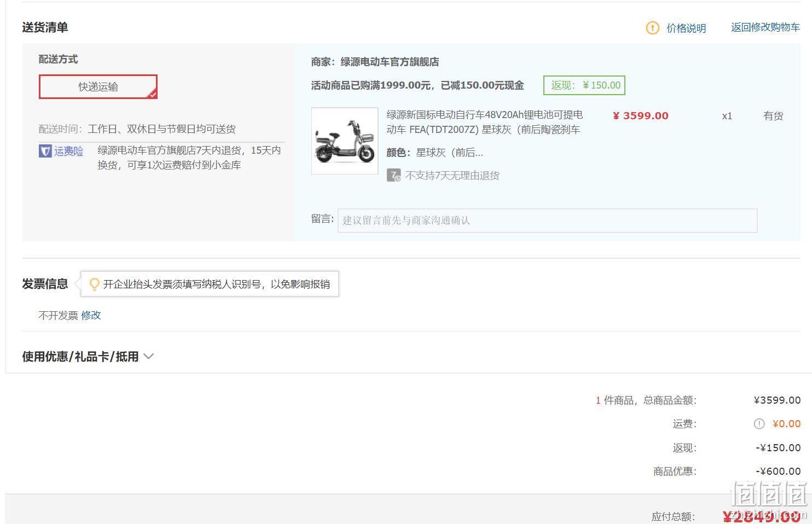Click the shipping fee ¥0.00 value
Image resolution: width=812 pixels, height=524 pixels.
point(786,424)
